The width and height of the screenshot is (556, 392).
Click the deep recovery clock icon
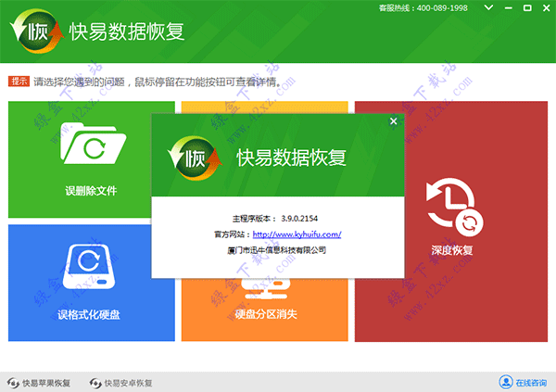pos(454,208)
